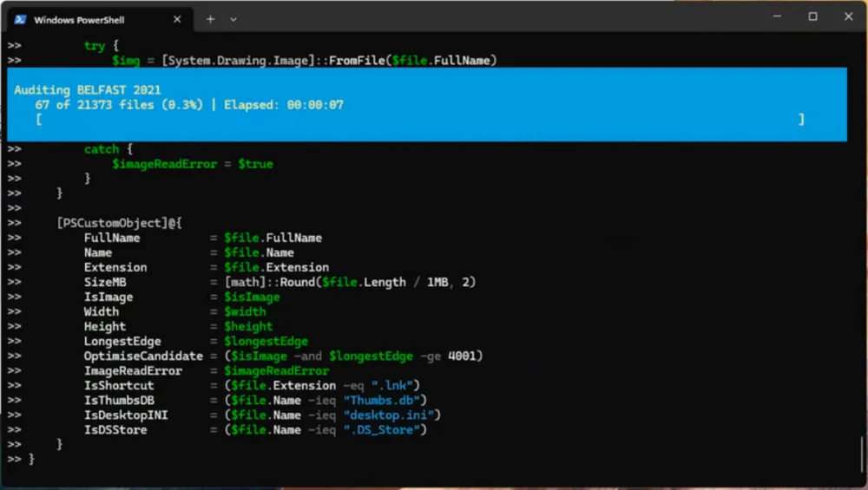This screenshot has height=490, width=868.
Task: Click the 'ImageReadError' property name
Action: pyautogui.click(x=133, y=370)
